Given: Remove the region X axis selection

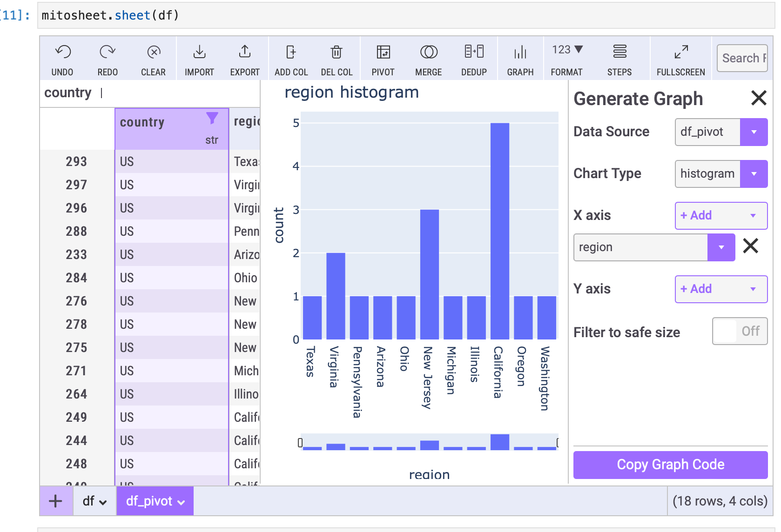Looking at the screenshot, I should [x=750, y=246].
